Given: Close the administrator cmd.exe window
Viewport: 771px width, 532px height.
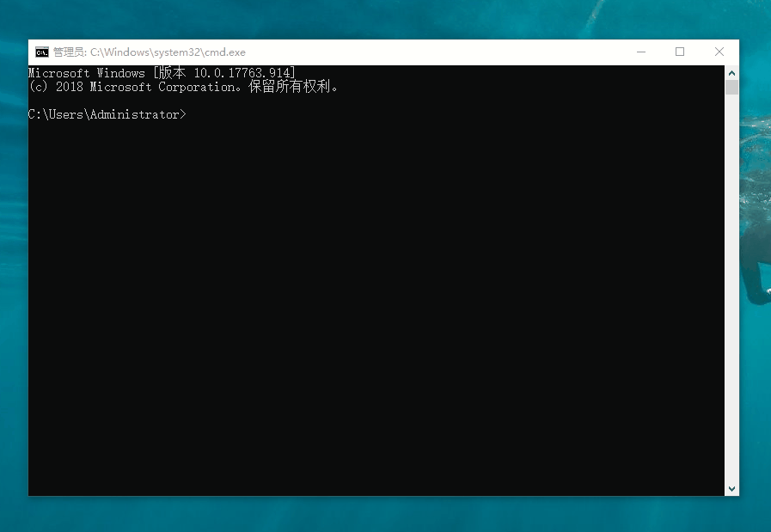Looking at the screenshot, I should [x=719, y=52].
